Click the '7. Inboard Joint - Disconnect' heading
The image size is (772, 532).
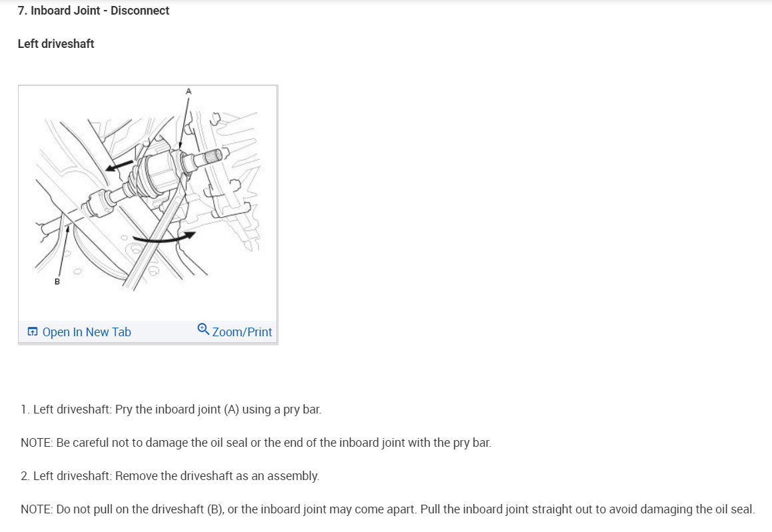click(93, 11)
